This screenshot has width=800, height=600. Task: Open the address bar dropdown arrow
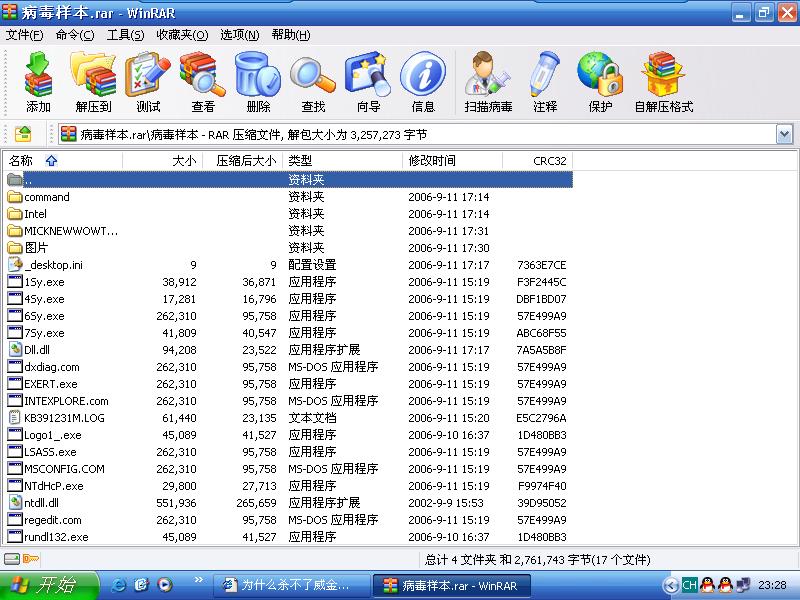click(784, 135)
